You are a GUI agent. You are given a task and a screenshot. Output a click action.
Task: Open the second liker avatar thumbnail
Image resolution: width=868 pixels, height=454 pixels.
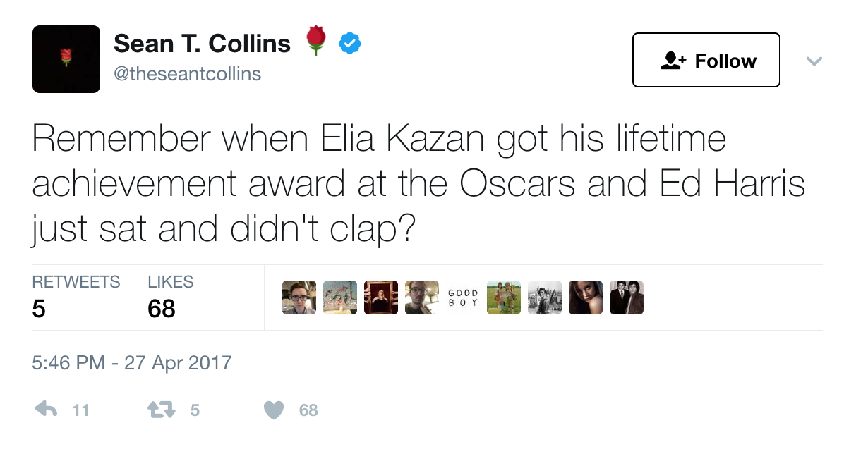pos(340,297)
